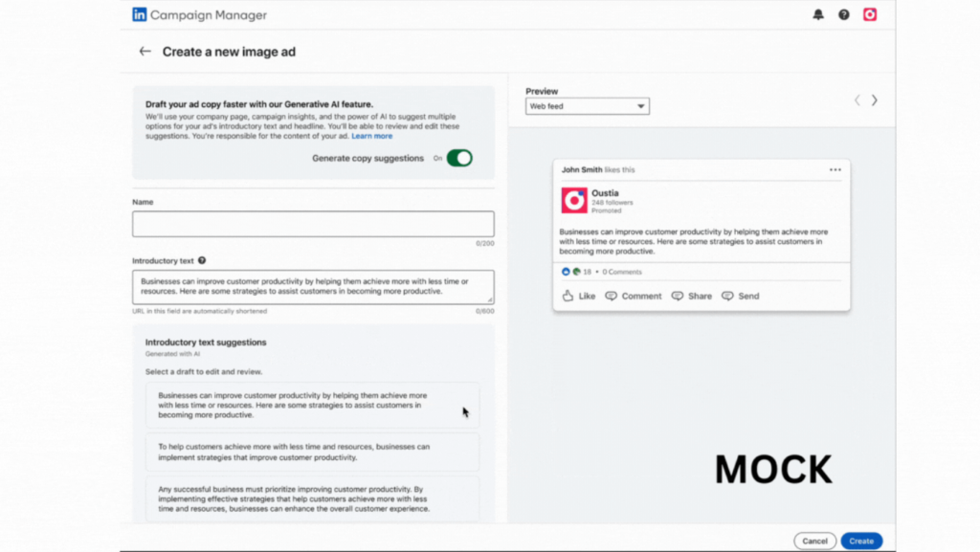Click the Send icon on the preview post
The height and width of the screenshot is (552, 980).
tap(740, 296)
